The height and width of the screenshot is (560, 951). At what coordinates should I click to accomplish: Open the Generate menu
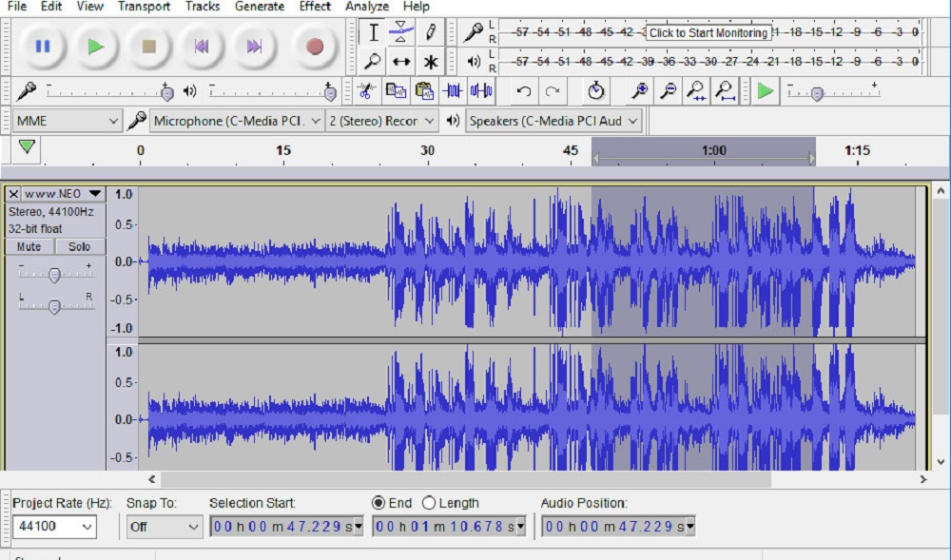(260, 7)
